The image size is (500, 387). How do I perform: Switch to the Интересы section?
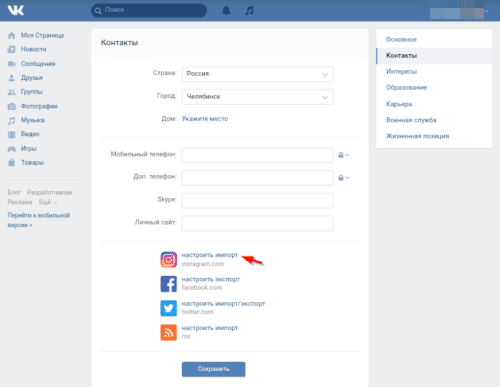401,71
